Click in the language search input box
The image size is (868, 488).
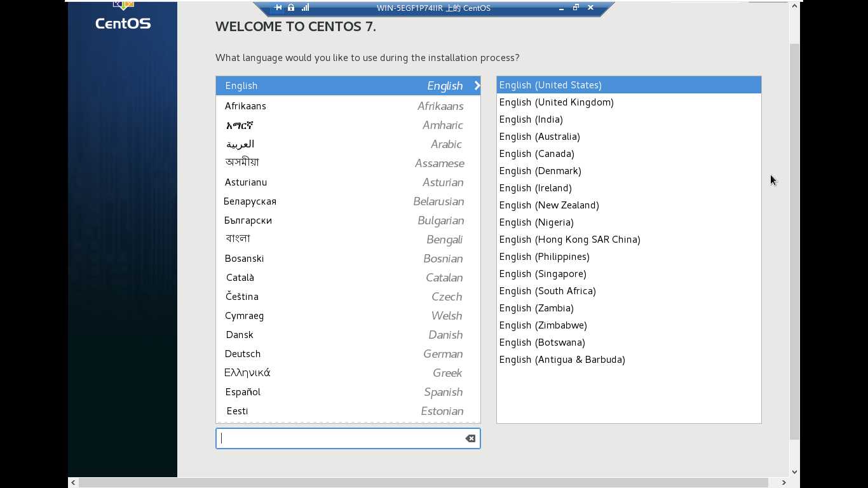pyautogui.click(x=348, y=438)
